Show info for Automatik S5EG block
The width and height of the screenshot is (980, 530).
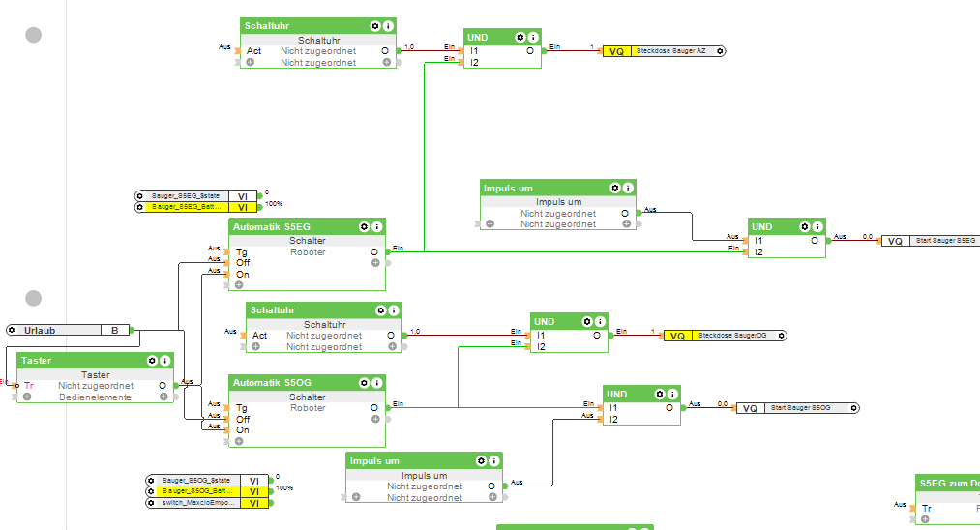[377, 226]
